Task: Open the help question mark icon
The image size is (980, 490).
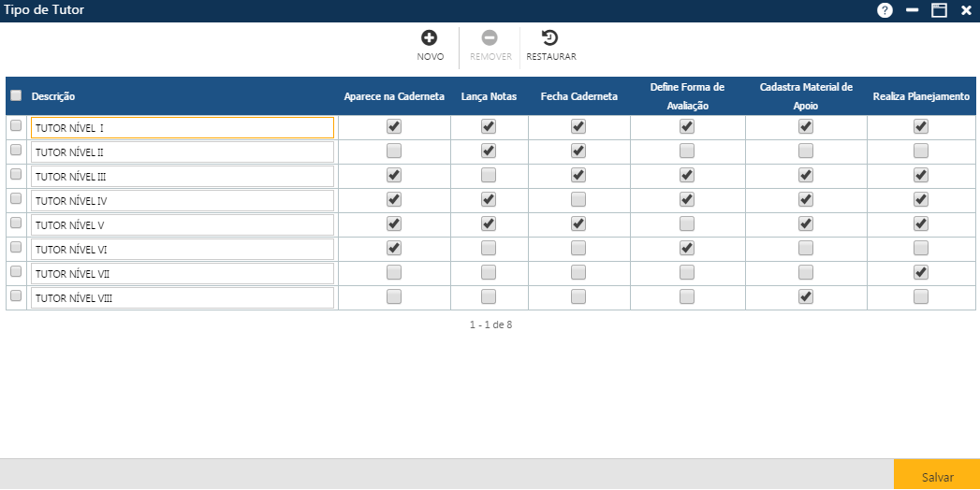Action: click(885, 10)
